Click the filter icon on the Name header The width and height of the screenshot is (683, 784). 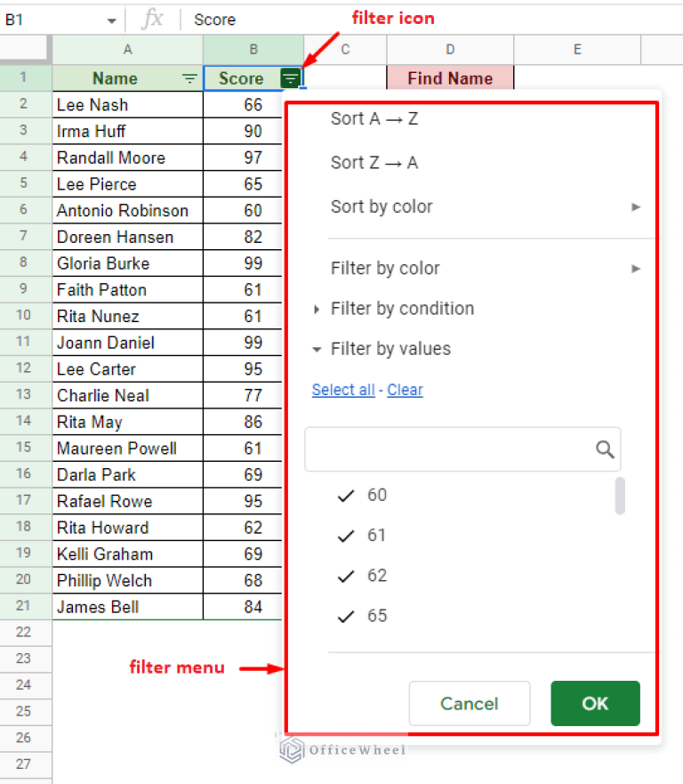click(x=189, y=78)
